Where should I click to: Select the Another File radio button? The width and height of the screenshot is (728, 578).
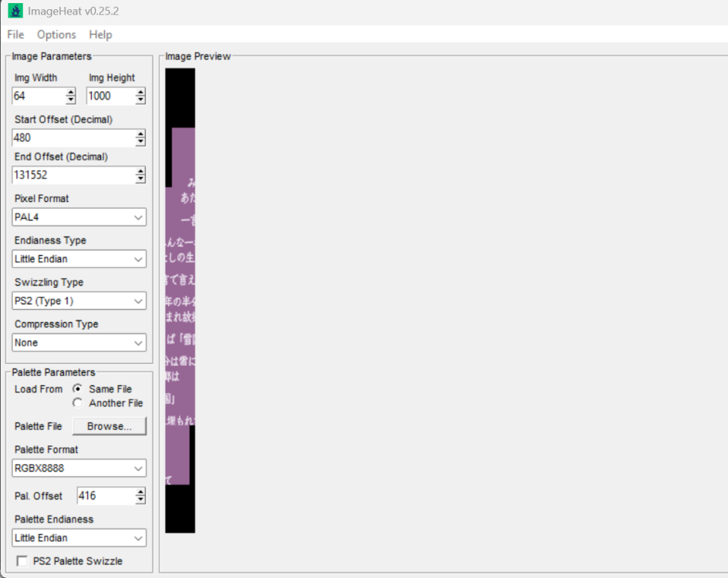[77, 403]
